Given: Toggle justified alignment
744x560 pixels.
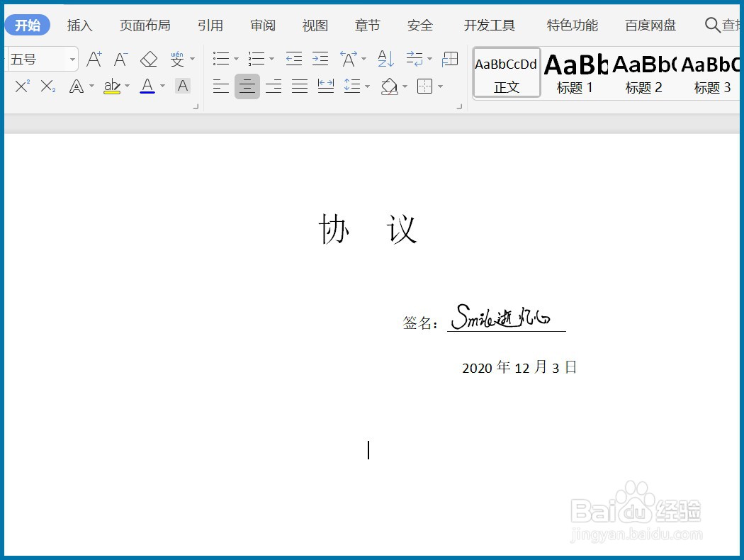Looking at the screenshot, I should point(299,86).
